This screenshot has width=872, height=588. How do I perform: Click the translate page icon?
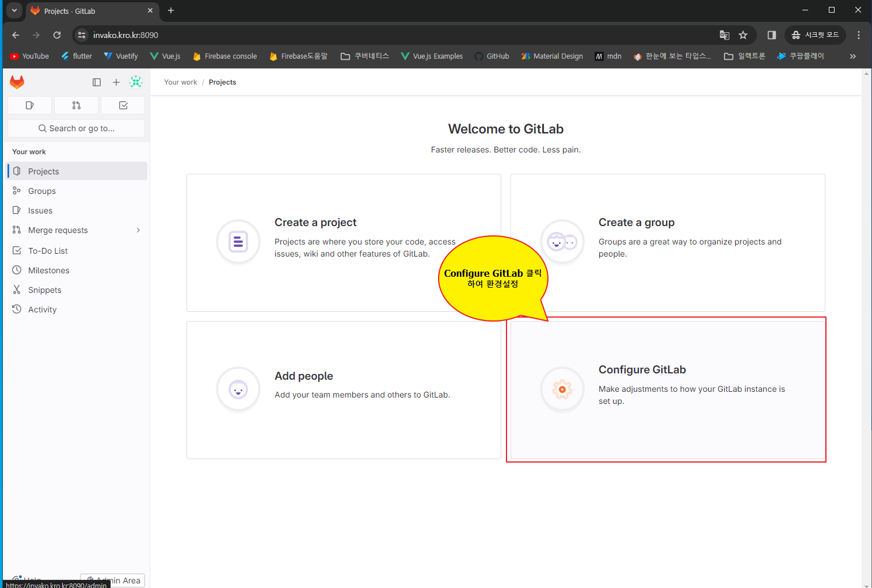coord(725,35)
